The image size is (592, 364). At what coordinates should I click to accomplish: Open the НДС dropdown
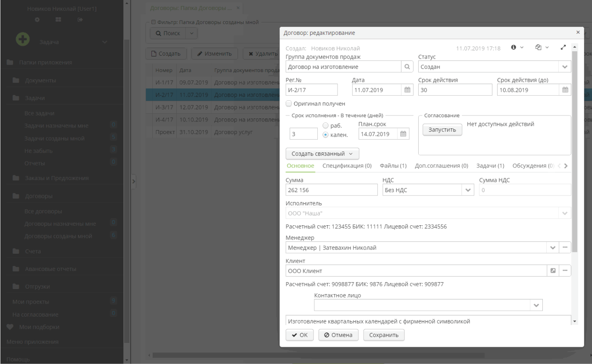tap(468, 190)
